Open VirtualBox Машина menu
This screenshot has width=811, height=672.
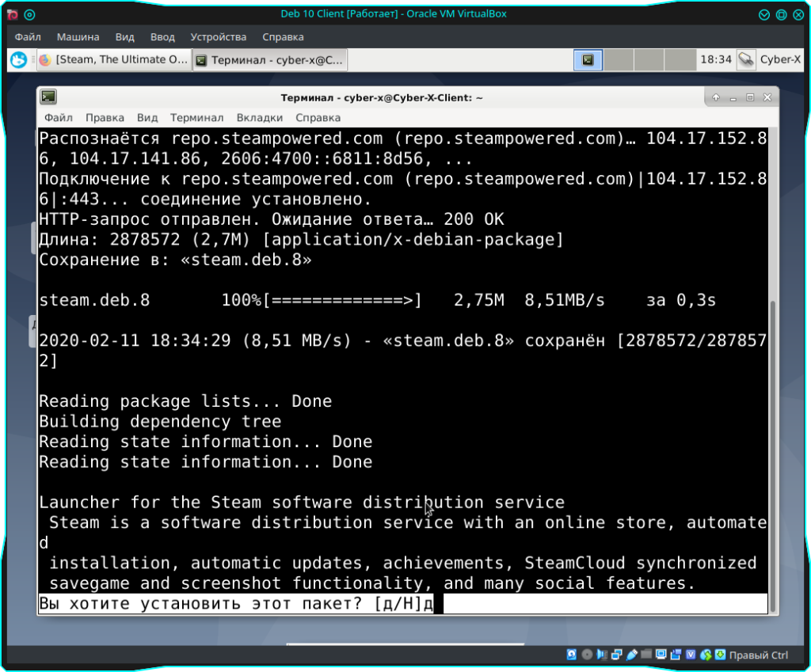[78, 37]
